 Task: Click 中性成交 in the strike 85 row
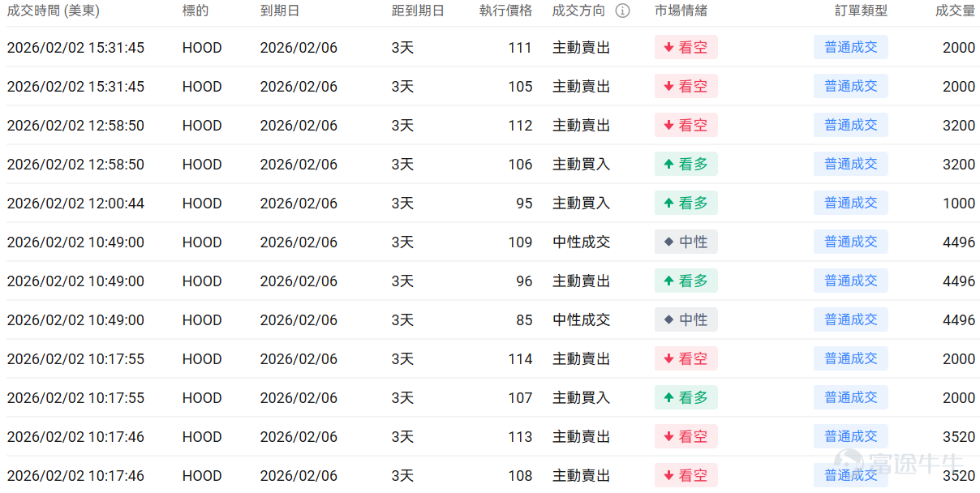(x=581, y=320)
